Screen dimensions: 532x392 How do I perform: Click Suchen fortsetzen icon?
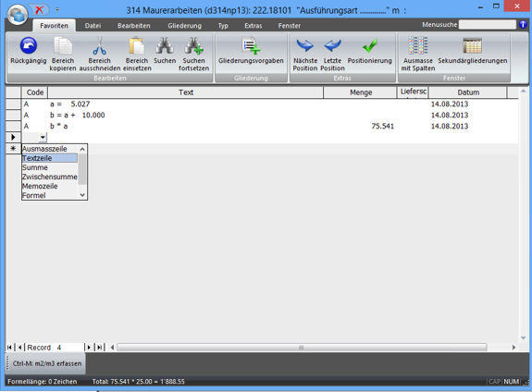pos(193,46)
